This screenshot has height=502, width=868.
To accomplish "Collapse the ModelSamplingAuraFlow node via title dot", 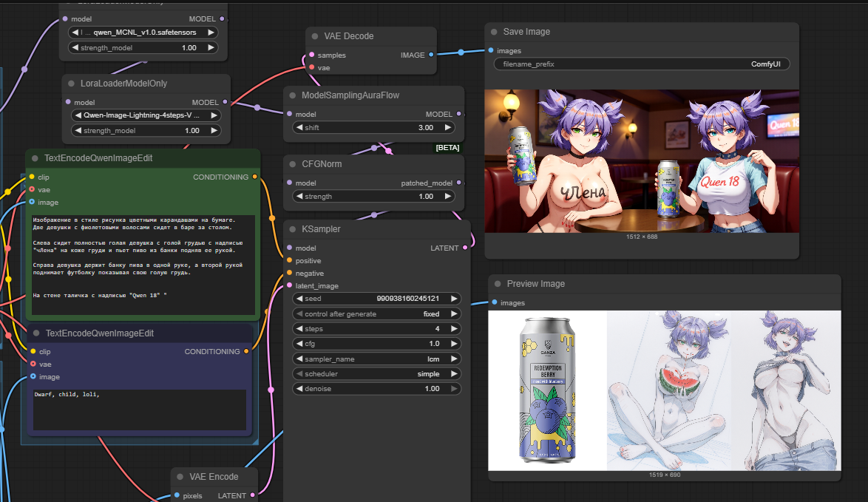I will pos(293,95).
